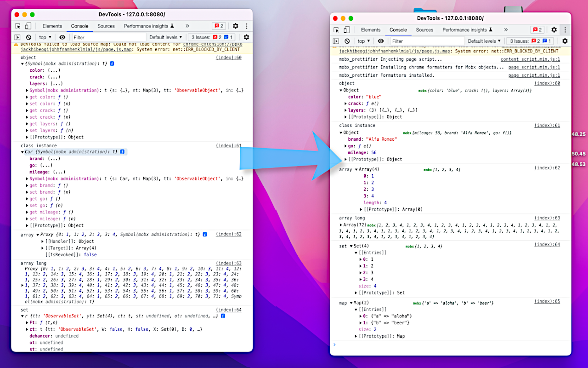Image resolution: width=588 pixels, height=368 pixels.
Task: Clear the console with the ban icon
Action: (x=28, y=37)
